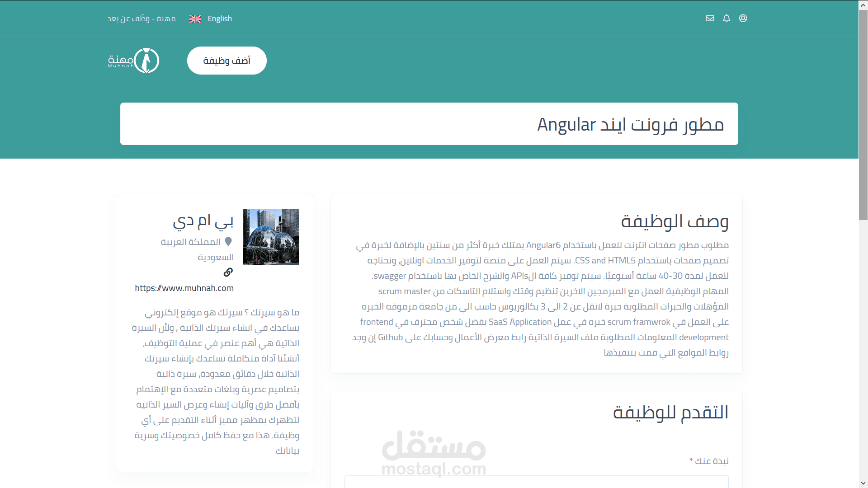Open the messages envelope icon
Viewport: 868px width, 488px height.
pos(710,19)
